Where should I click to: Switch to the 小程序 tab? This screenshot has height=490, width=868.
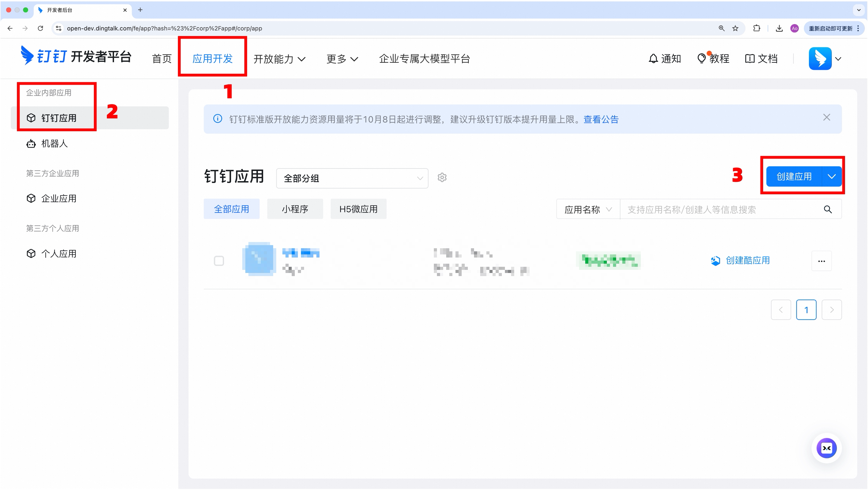tap(295, 209)
